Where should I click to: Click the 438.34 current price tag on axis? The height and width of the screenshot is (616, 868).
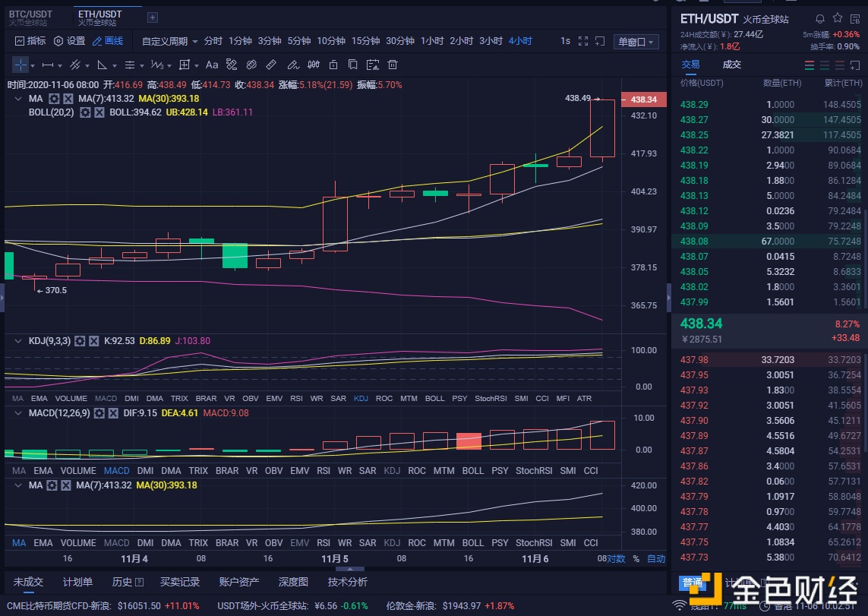[644, 100]
